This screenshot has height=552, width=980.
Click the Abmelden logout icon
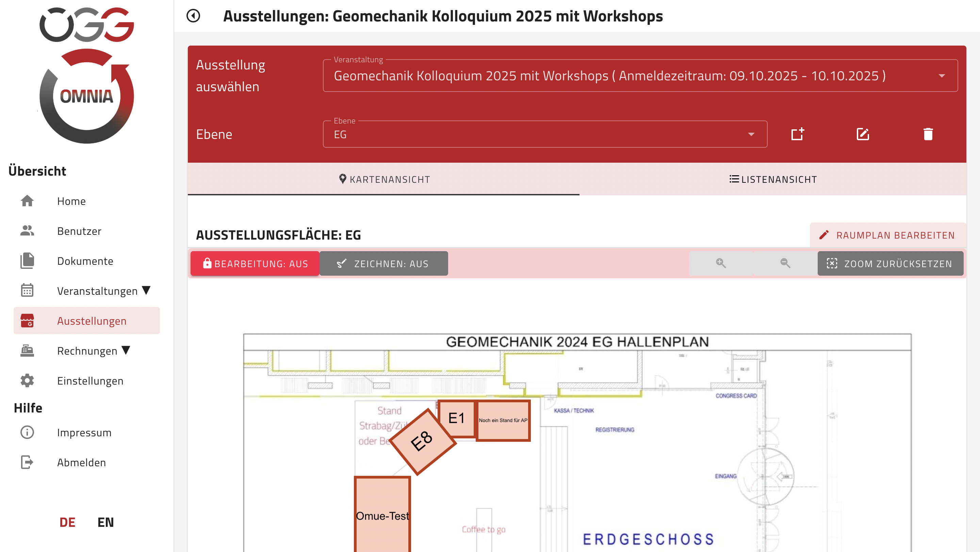point(27,462)
